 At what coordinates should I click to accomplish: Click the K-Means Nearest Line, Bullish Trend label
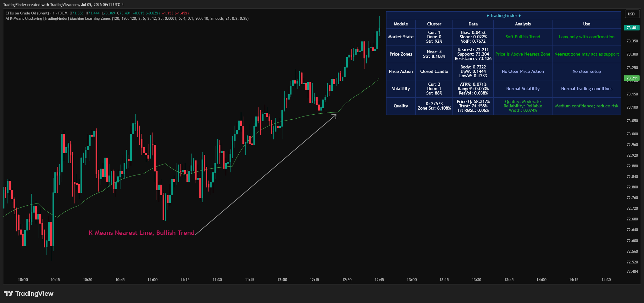pos(142,233)
